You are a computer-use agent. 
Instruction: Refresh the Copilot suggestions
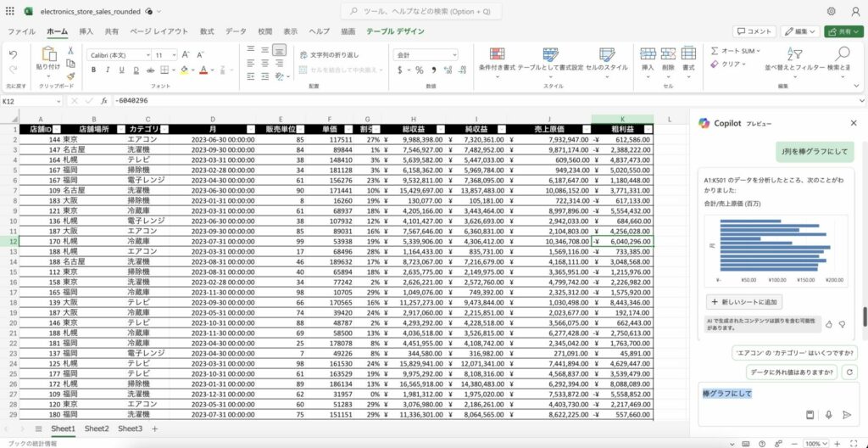pos(849,372)
